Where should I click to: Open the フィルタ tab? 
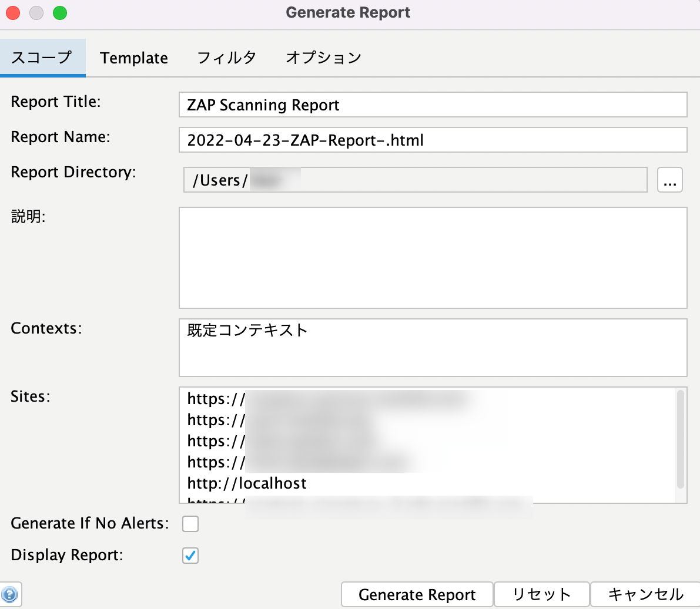coord(227,58)
